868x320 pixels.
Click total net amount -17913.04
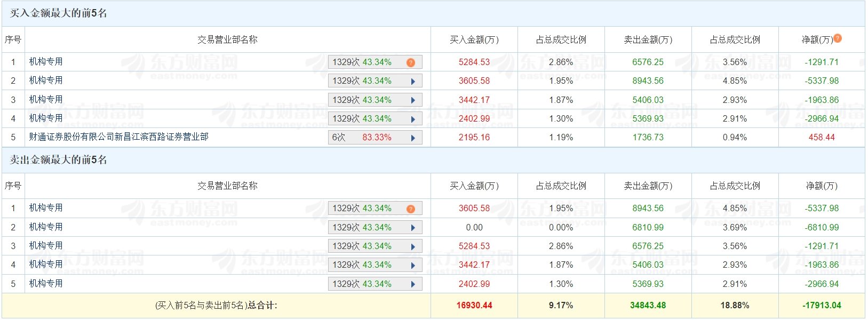pos(822,306)
